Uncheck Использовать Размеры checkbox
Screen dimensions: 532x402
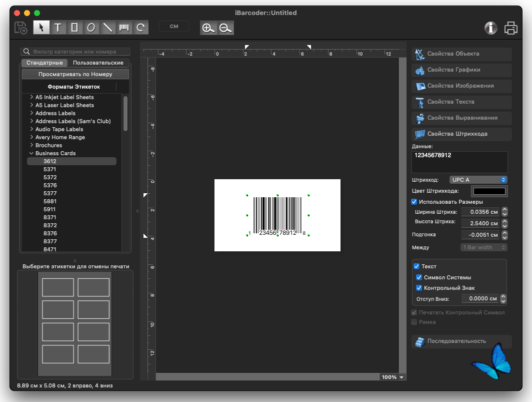coord(414,202)
